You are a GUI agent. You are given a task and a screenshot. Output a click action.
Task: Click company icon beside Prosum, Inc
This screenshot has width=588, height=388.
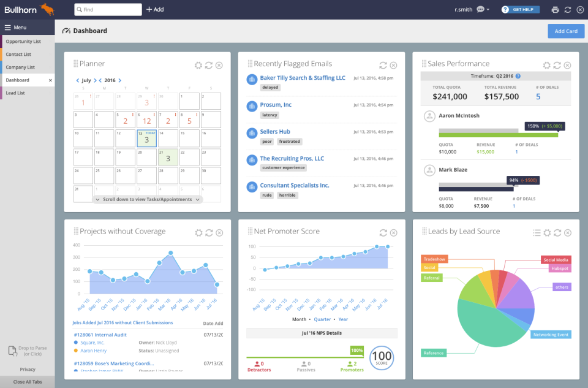click(x=252, y=106)
